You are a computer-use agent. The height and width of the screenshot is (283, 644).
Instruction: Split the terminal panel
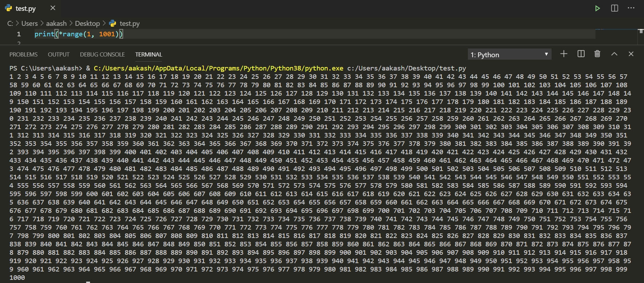(581, 54)
